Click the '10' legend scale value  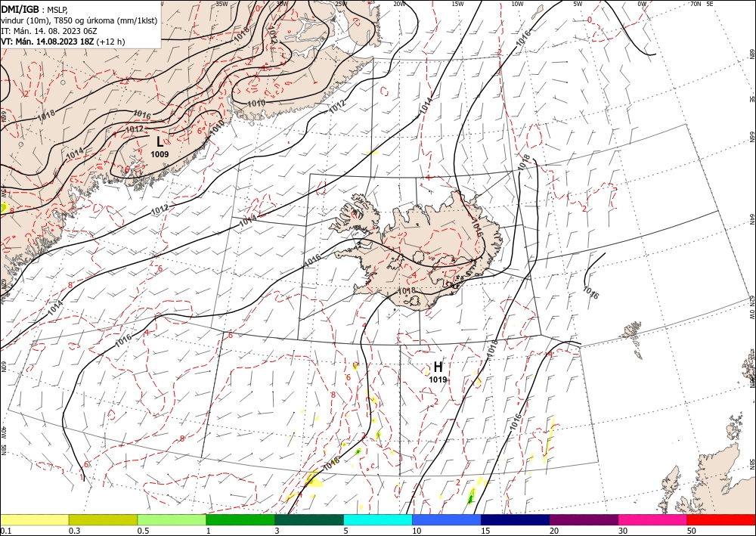point(417,531)
